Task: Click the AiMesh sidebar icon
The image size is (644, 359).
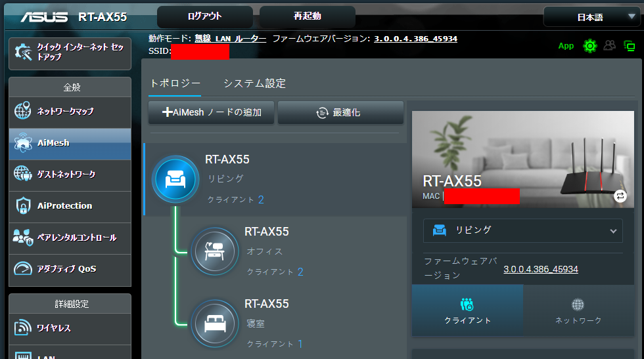Action: point(23,142)
